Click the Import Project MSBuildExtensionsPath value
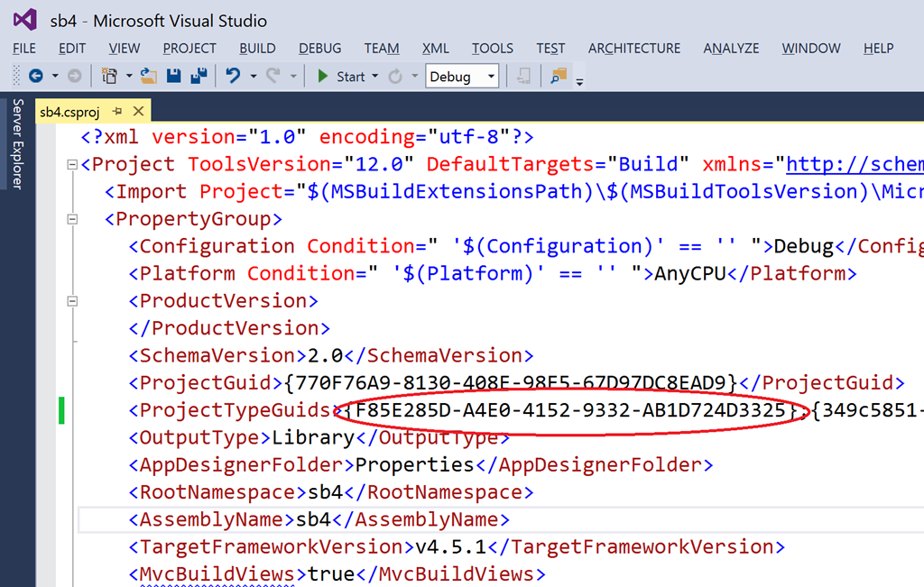 (610, 191)
